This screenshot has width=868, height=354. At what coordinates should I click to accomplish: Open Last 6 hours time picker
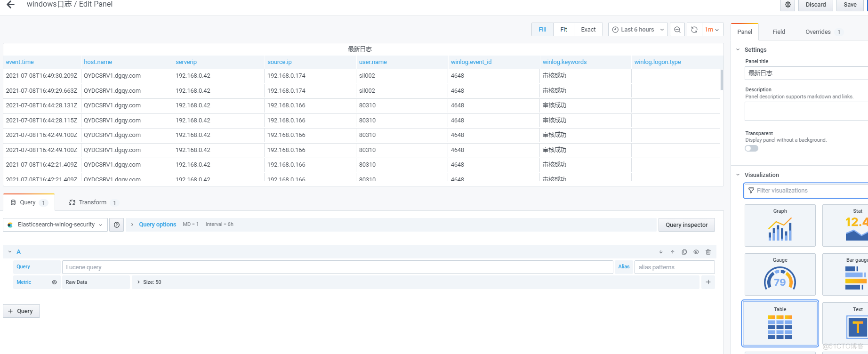[638, 30]
